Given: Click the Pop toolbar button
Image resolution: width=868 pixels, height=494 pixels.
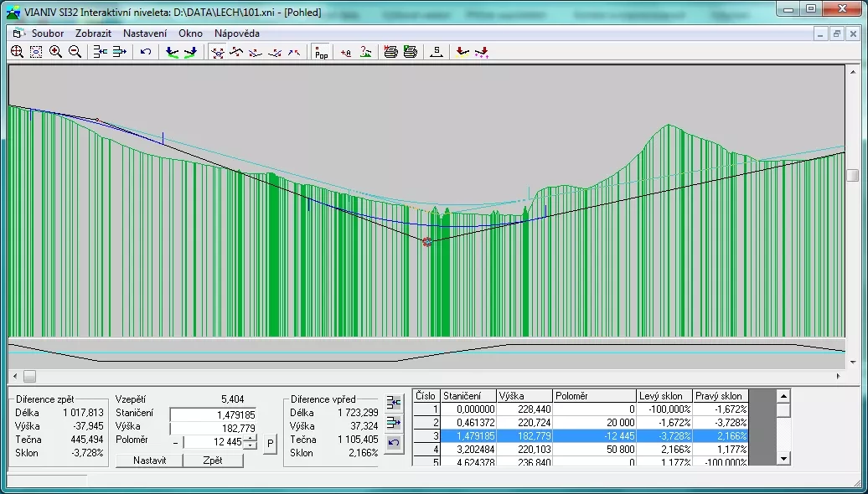Looking at the screenshot, I should 321,52.
